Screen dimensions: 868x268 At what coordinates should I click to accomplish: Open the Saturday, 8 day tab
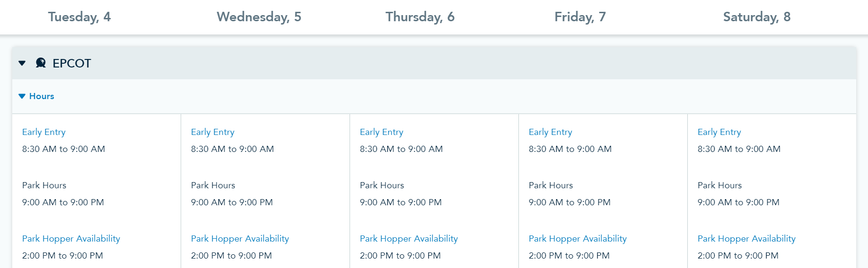tap(757, 17)
